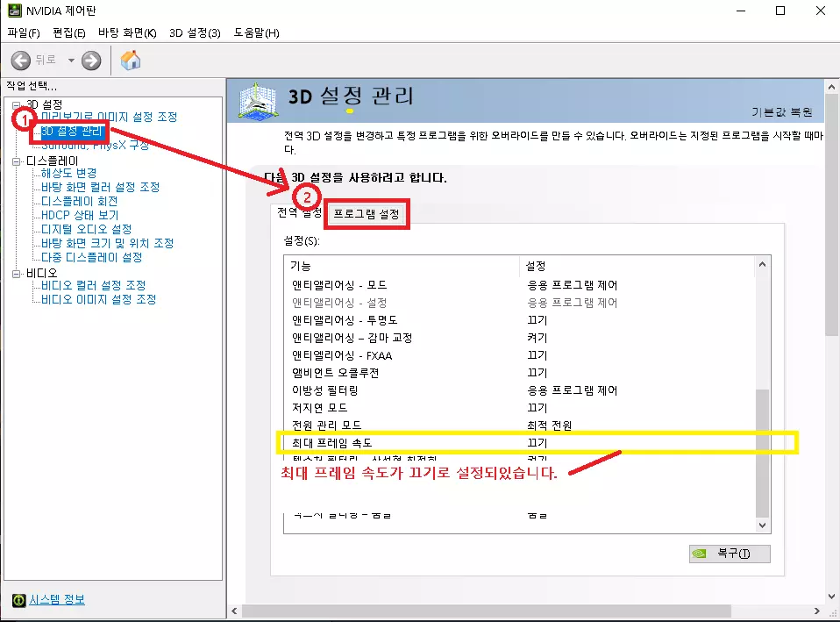Select the 앤티앨리어싱 - 모드 row
Screen dimensions: 840x622
tap(519, 285)
